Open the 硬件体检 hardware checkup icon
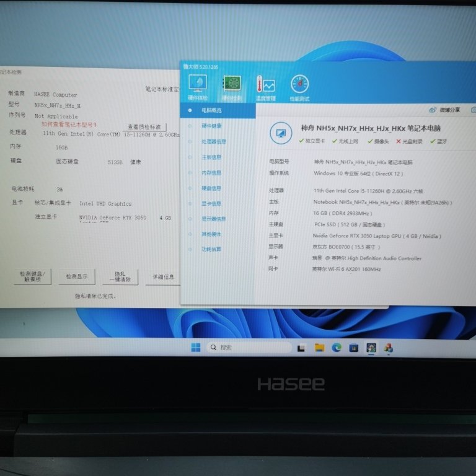The image size is (476, 476). pyautogui.click(x=198, y=85)
